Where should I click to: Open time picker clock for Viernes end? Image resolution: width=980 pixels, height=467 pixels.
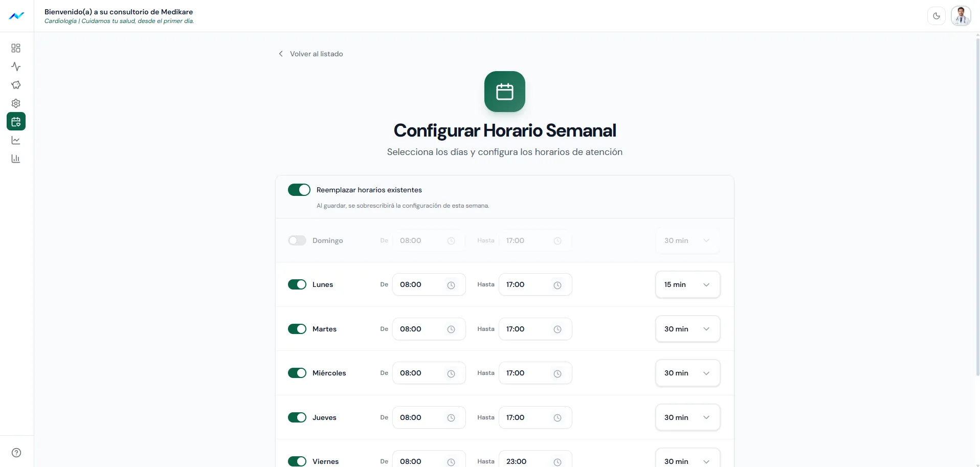(558, 462)
